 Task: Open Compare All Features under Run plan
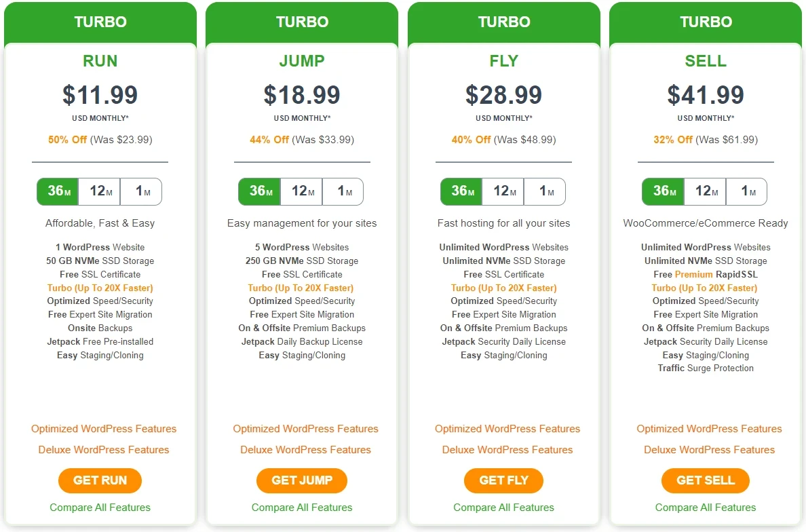pos(100,508)
